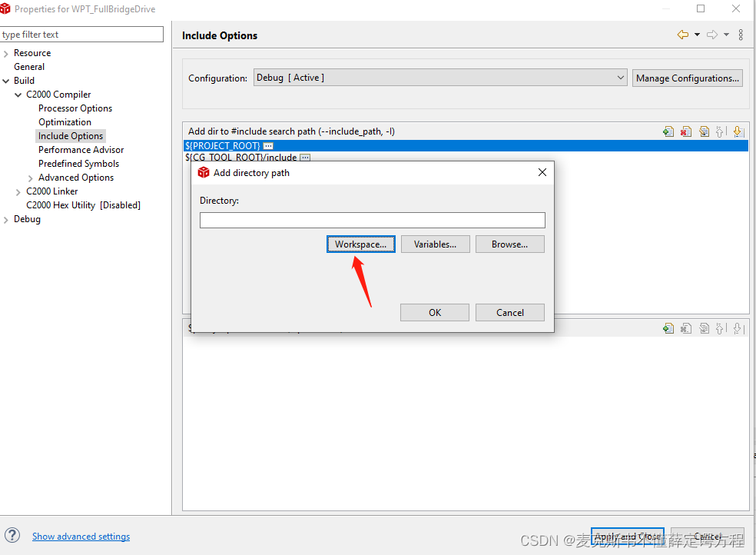Collapse the Build tree node
The image size is (756, 555).
6,81
